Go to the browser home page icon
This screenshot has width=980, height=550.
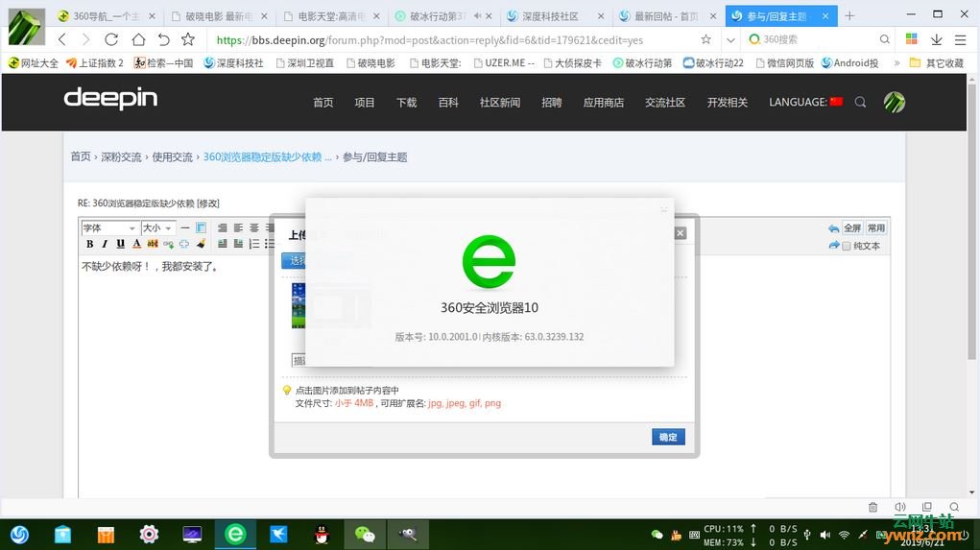click(138, 39)
